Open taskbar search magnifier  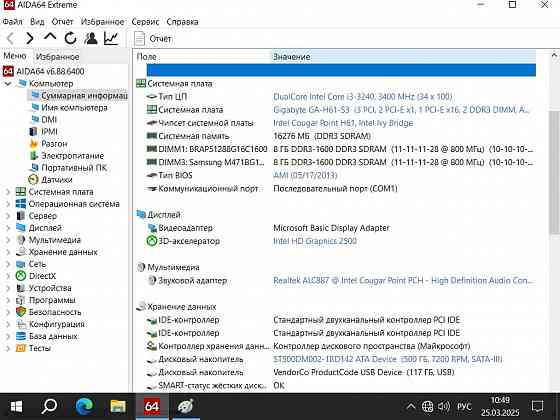tap(49, 406)
